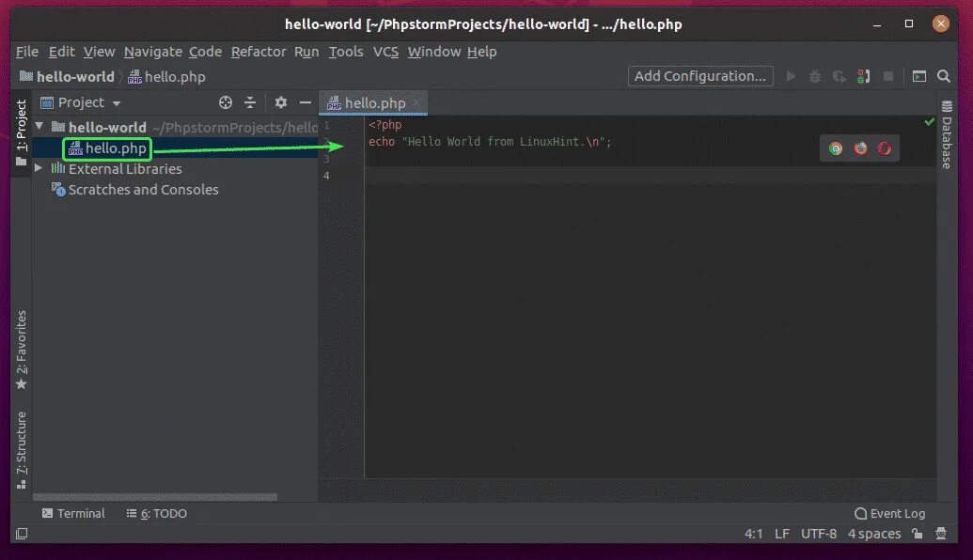Click hello.php breadcrumb in navigation bar

[x=167, y=76]
